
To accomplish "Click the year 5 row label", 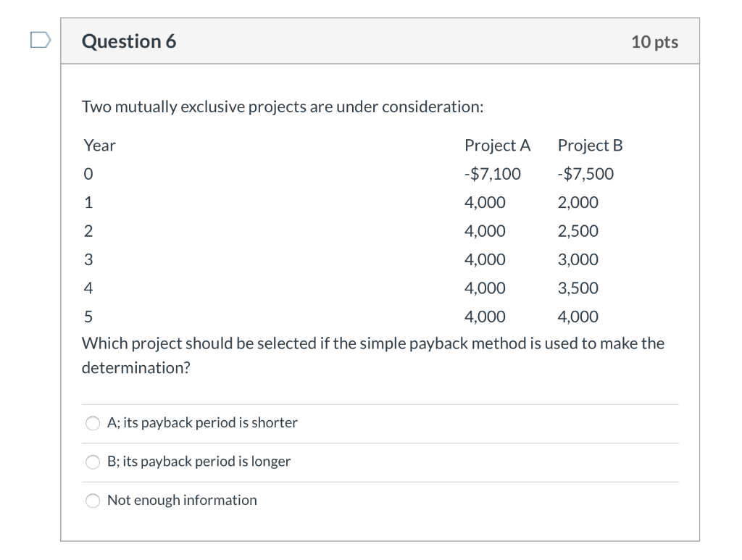I will pos(87,316).
